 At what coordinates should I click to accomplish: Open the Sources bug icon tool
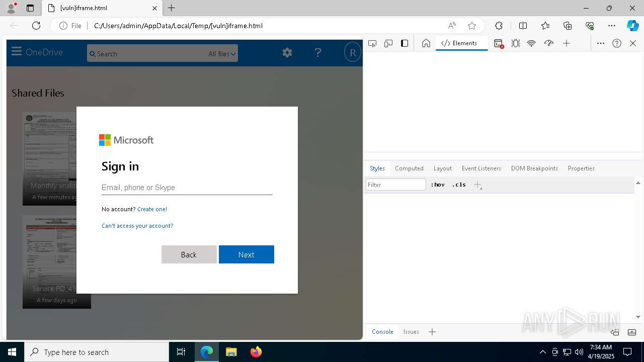(516, 43)
